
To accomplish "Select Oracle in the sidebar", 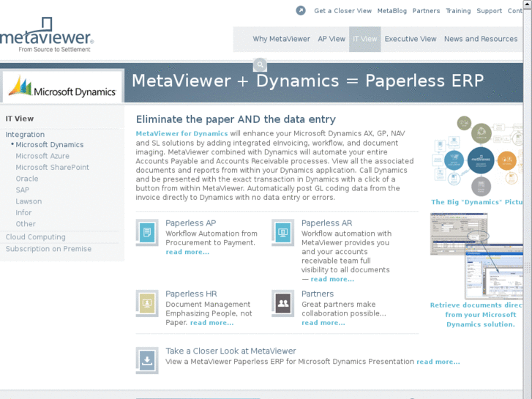I will pyautogui.click(x=27, y=179).
